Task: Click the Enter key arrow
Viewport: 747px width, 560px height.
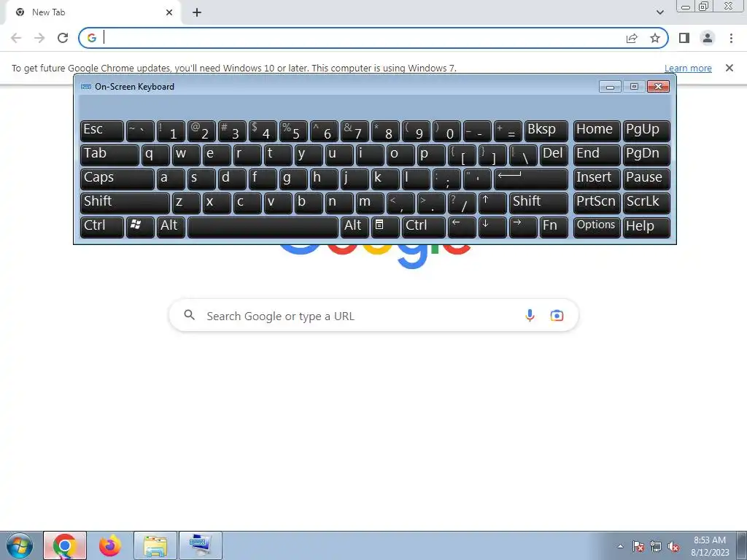Action: click(x=531, y=179)
